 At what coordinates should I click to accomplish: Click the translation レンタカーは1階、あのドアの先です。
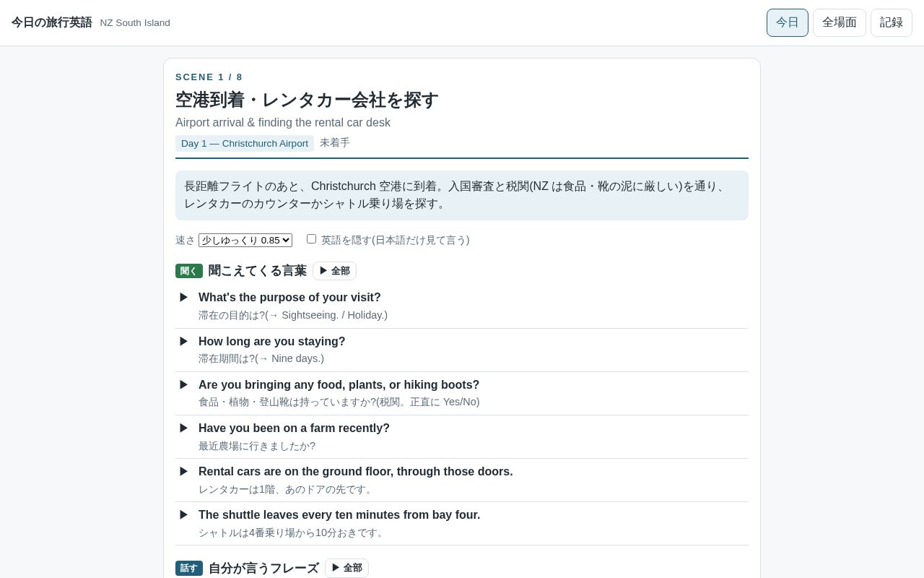[x=287, y=489]
